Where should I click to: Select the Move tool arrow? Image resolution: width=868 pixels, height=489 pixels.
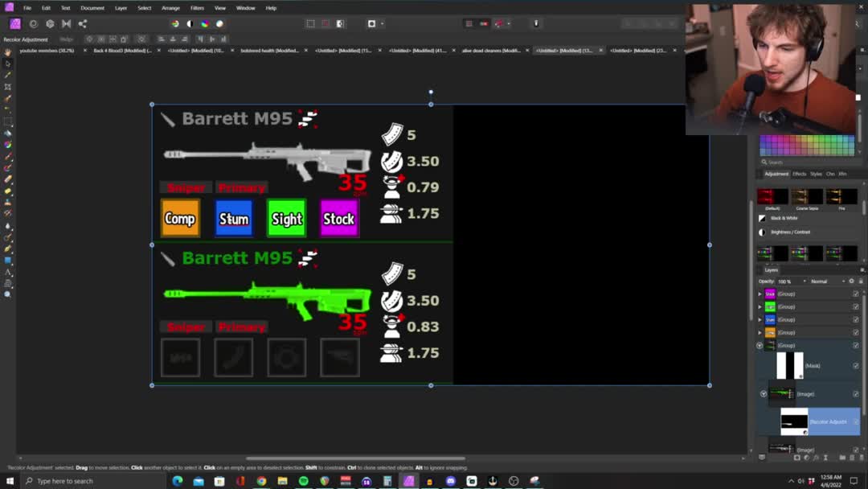coord(8,64)
